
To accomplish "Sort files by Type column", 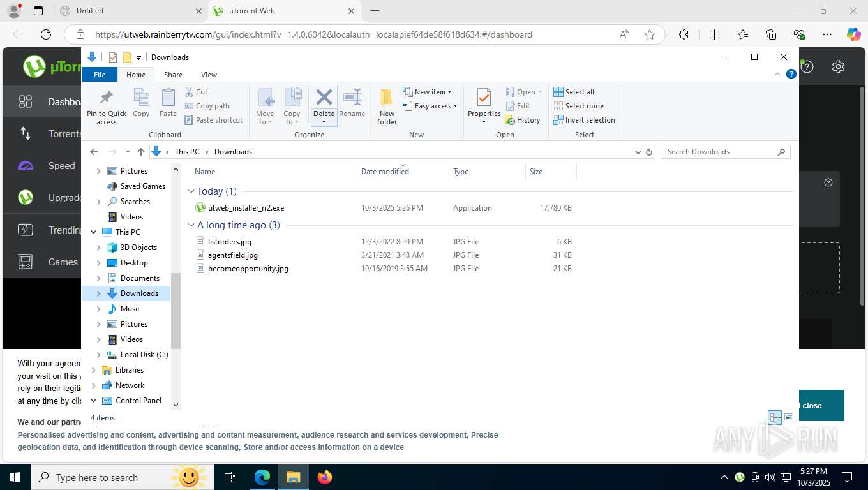I will pos(487,172).
